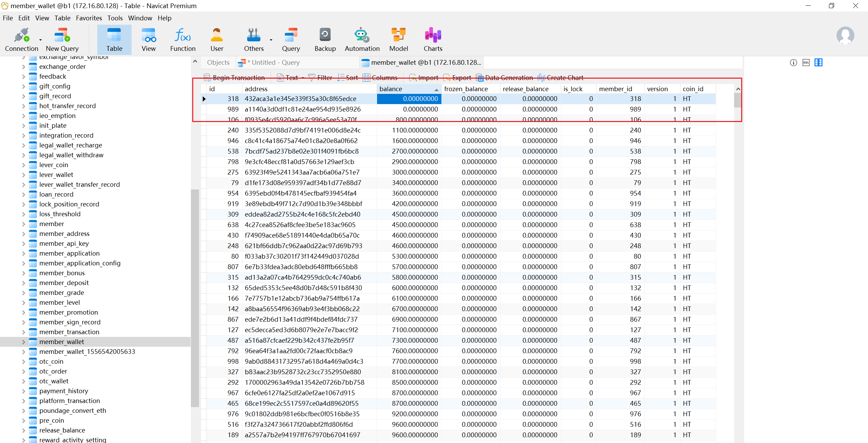Open the File menu
This screenshot has height=443, width=868.
(x=7, y=18)
